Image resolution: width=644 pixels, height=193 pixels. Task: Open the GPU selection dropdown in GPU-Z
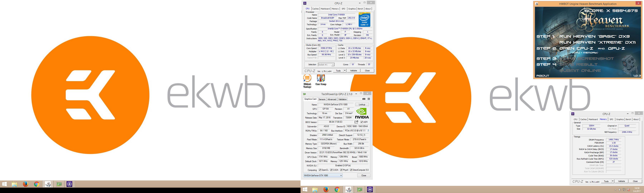click(x=323, y=175)
